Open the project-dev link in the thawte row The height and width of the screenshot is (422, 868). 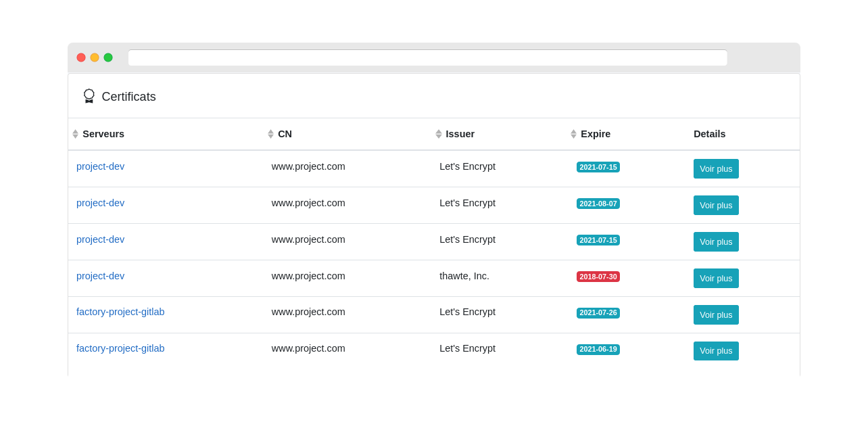(100, 276)
